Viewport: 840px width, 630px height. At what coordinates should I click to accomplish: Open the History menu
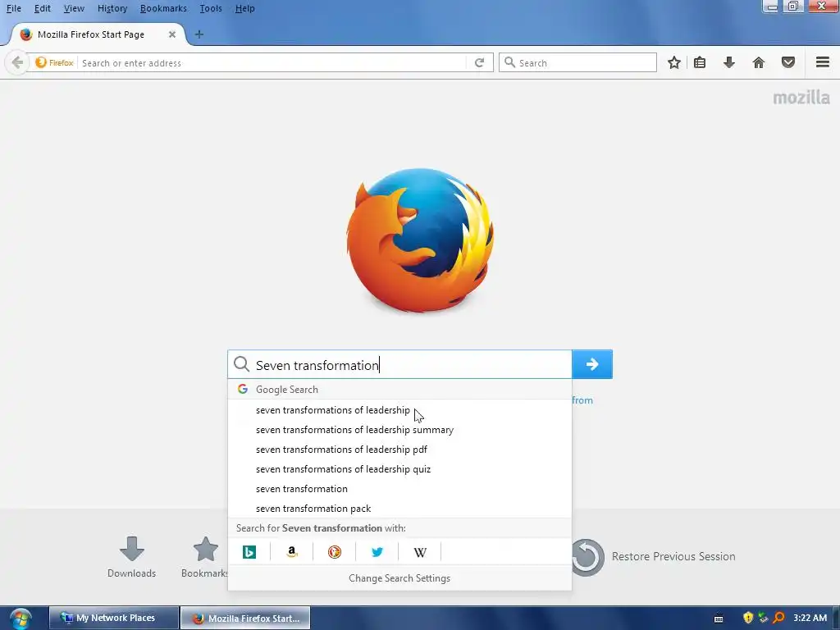112,8
